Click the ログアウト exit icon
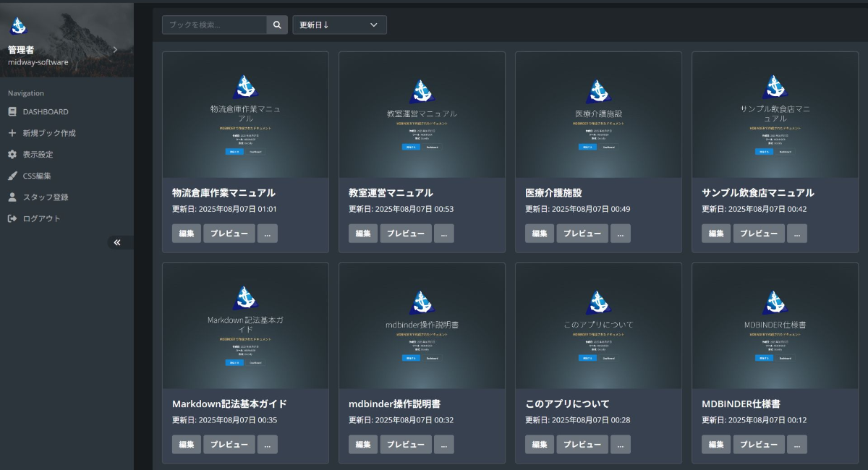Viewport: 868px width, 470px height. [12, 218]
